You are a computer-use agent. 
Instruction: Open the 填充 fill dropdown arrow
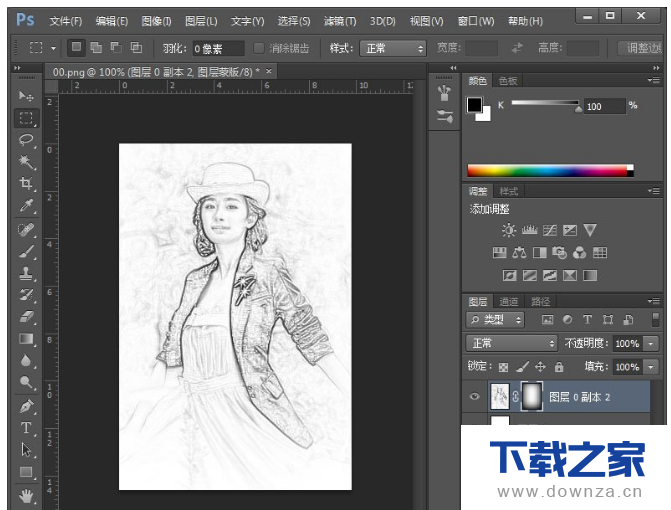coord(651,367)
